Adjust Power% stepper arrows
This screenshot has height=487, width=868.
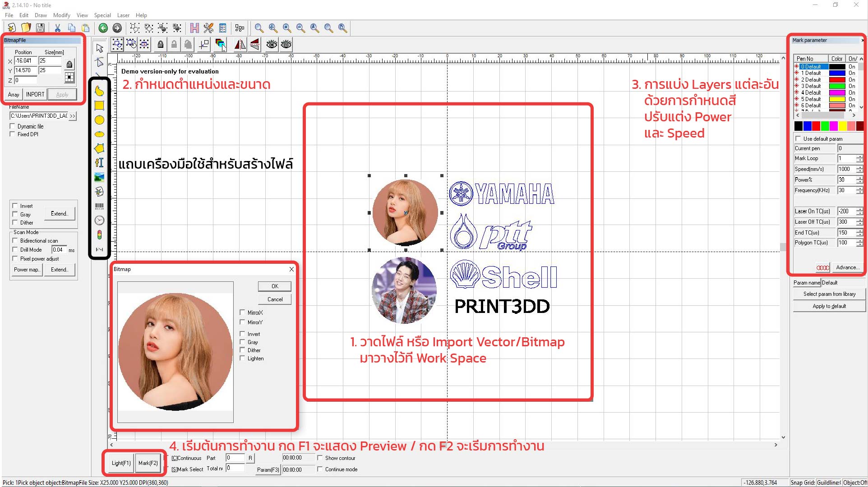[860, 179]
